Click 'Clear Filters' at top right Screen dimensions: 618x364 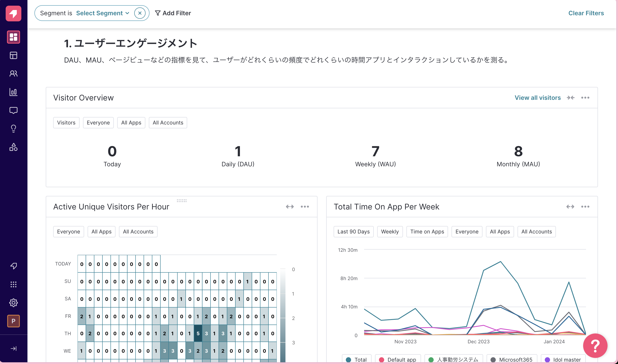pos(586,13)
